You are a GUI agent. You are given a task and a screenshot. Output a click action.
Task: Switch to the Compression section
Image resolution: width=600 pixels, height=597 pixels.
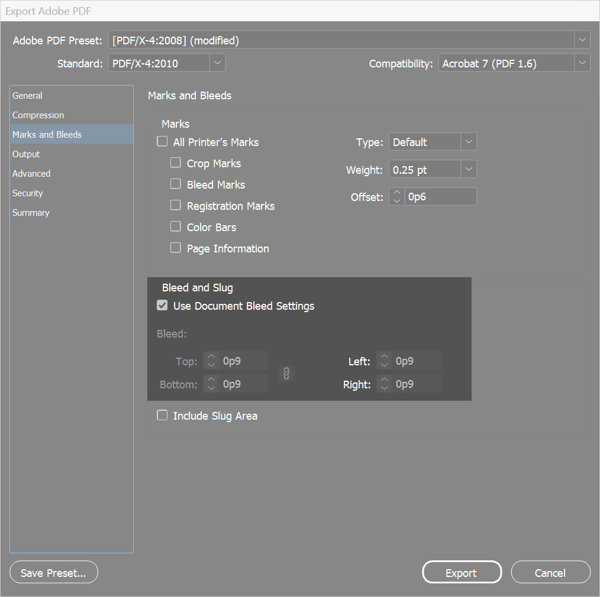pyautogui.click(x=72, y=115)
